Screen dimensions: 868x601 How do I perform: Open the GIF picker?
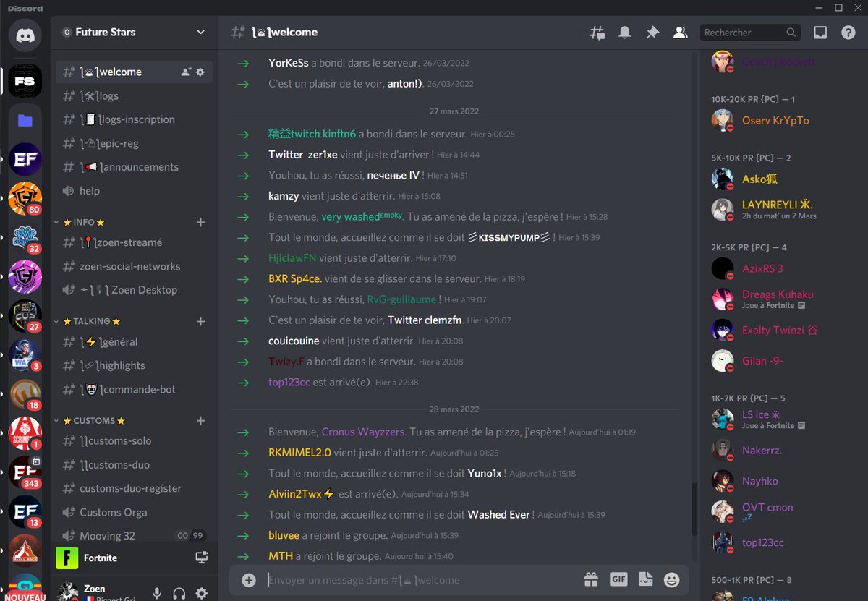618,579
